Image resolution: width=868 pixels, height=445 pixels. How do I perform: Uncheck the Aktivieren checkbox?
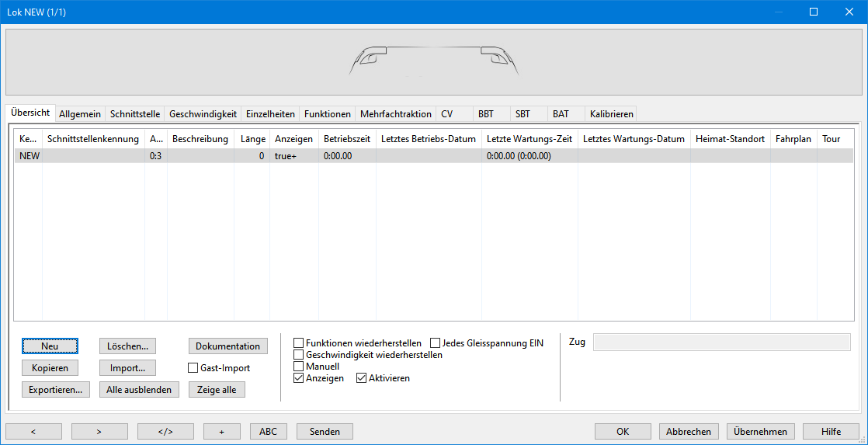pos(362,378)
